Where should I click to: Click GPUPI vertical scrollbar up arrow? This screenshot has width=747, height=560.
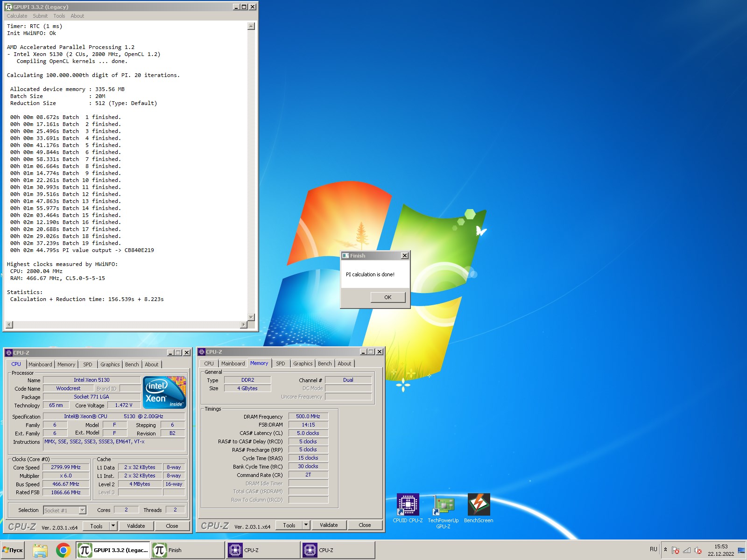pos(251,26)
